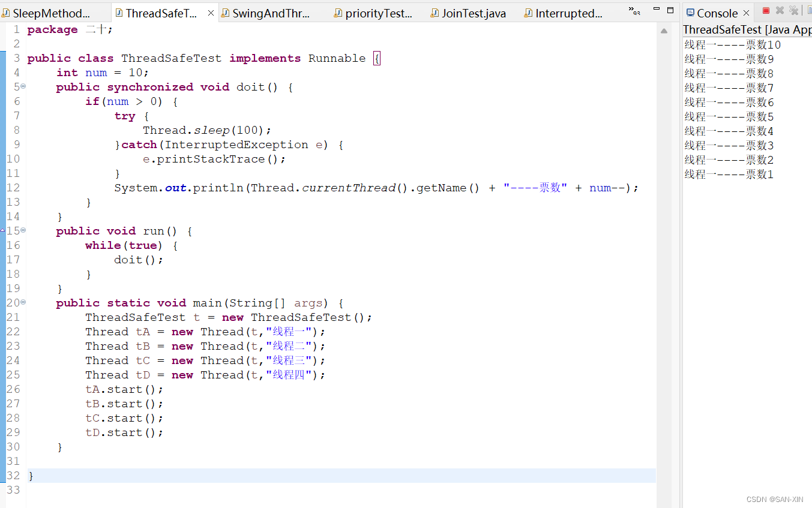Viewport: 812px width, 508px height.
Task: Click console output '票数3' line
Action: point(729,145)
